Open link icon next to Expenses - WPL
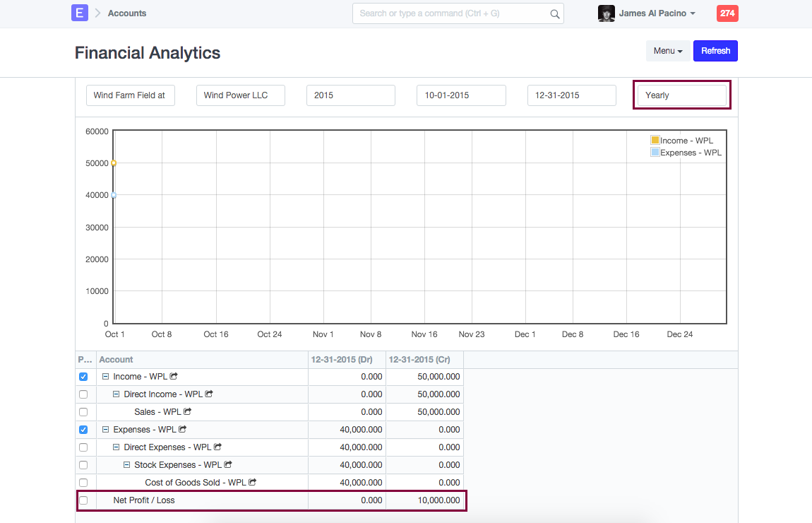Screen dimensions: 812x523 tap(183, 429)
